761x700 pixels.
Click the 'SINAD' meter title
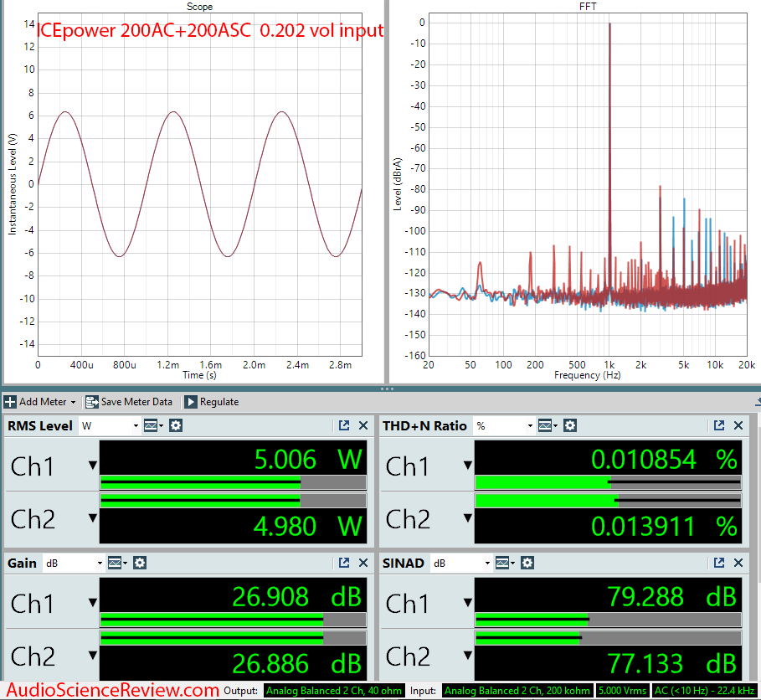tap(404, 564)
